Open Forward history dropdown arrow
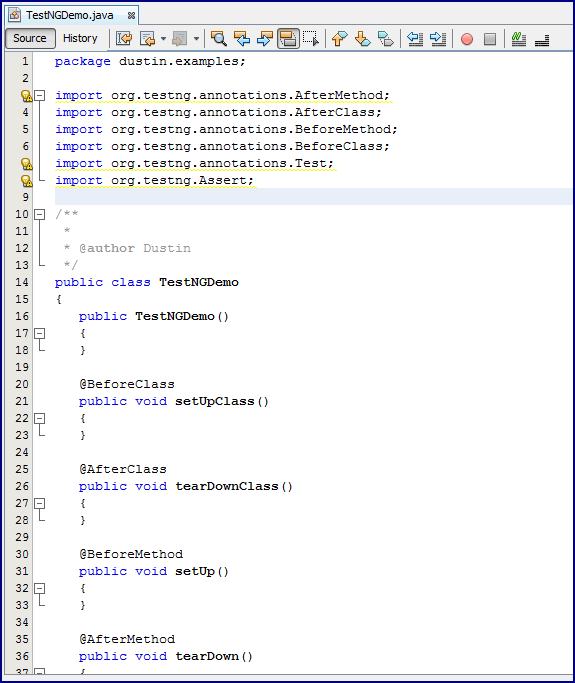The width and height of the screenshot is (575, 683). (x=196, y=39)
